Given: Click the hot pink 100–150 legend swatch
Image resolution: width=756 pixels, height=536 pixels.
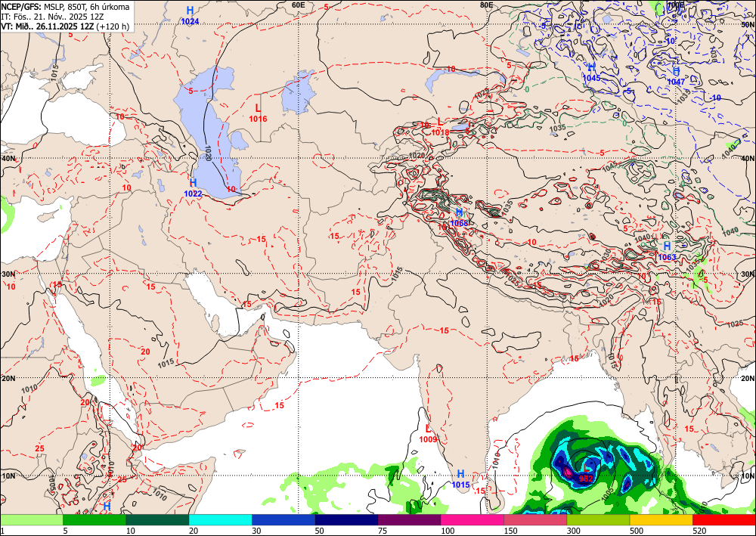Looking at the screenshot, I should [x=472, y=520].
